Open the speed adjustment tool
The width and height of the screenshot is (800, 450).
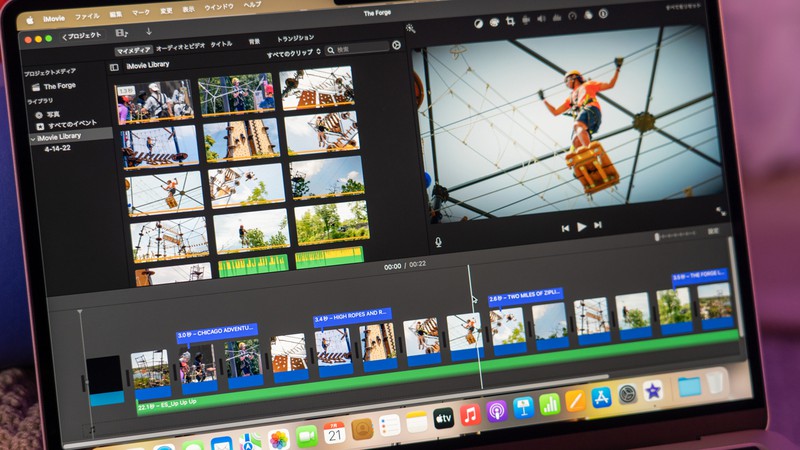click(572, 16)
